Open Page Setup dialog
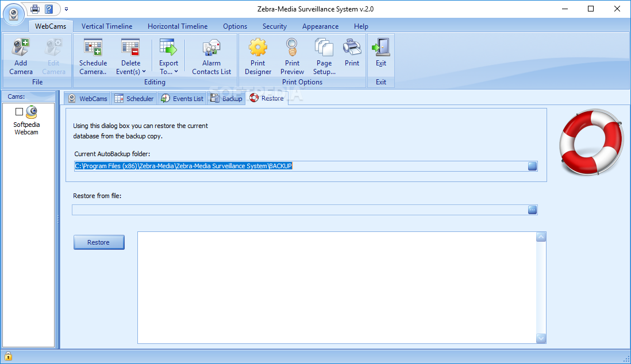The height and width of the screenshot is (364, 631). pyautogui.click(x=324, y=56)
